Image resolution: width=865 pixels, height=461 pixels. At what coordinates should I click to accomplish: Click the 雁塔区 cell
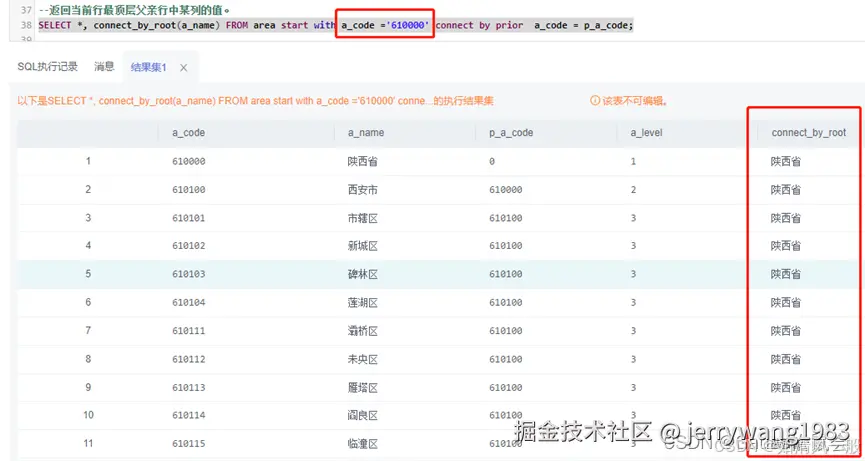point(362,388)
